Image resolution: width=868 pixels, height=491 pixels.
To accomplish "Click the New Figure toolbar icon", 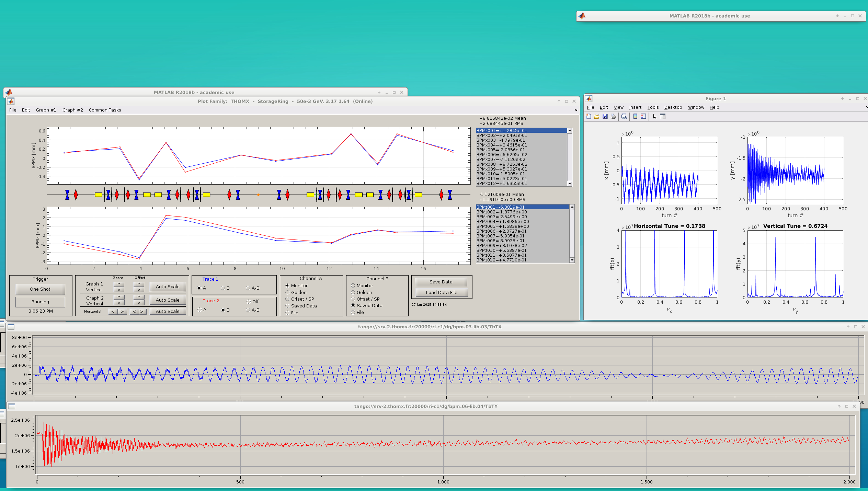I will [x=589, y=117].
